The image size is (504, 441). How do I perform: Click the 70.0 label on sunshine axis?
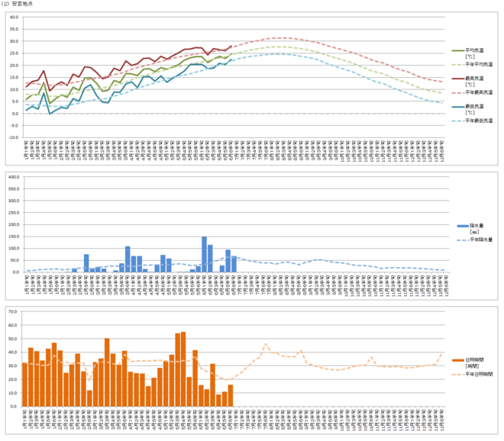[13, 312]
